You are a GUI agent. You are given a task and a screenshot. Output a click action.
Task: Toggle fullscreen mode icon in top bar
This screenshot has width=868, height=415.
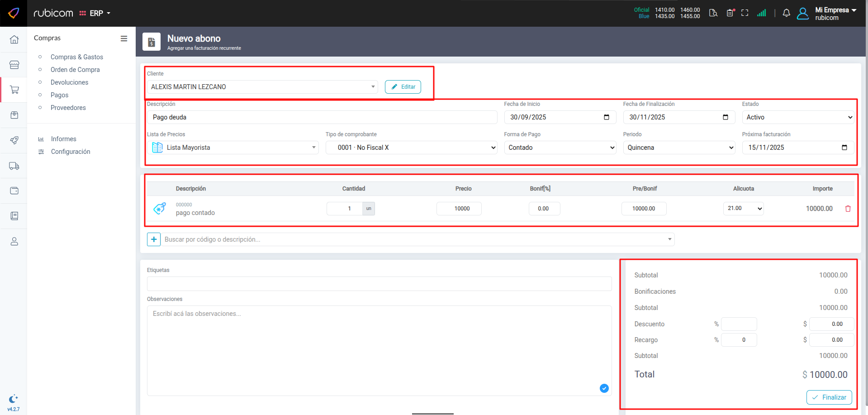point(745,13)
